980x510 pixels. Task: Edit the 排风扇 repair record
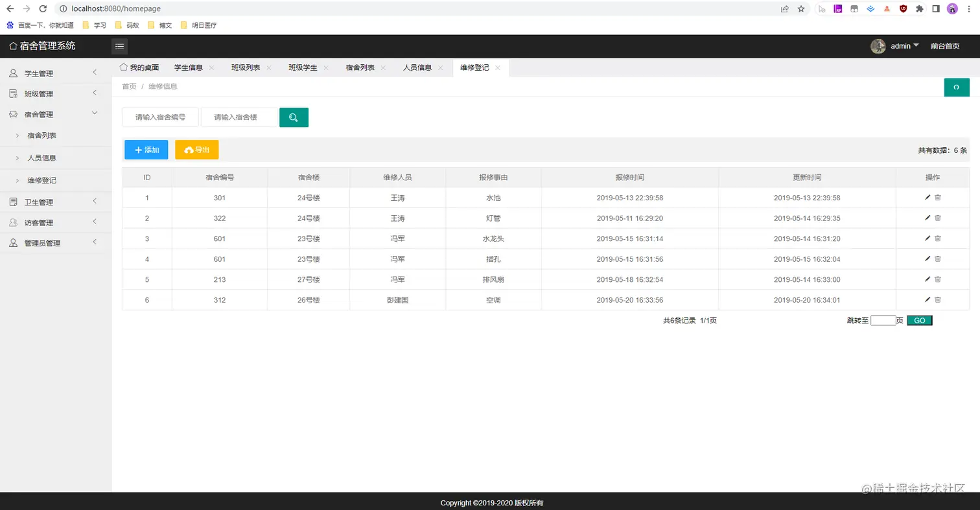927,279
